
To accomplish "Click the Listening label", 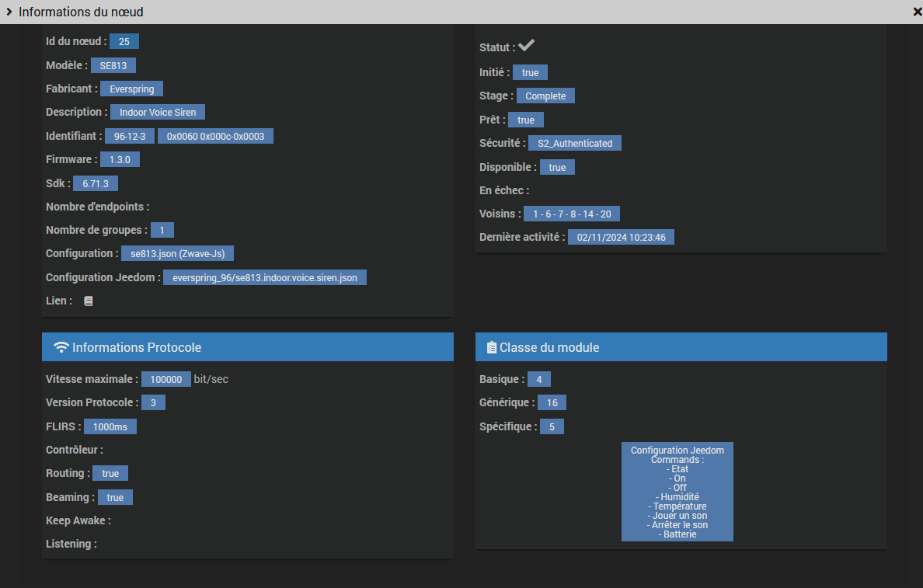I will [71, 544].
